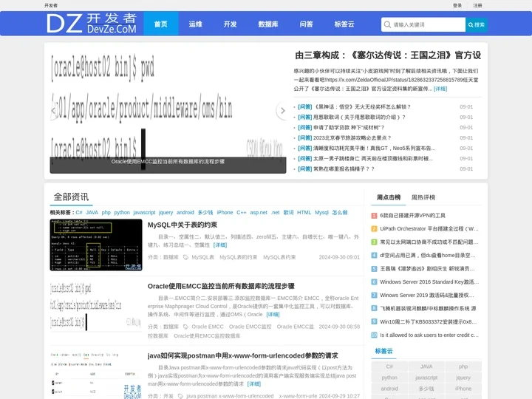Click tag icon beside MySQL表
Screen dimensions: 532x399
[185, 258]
